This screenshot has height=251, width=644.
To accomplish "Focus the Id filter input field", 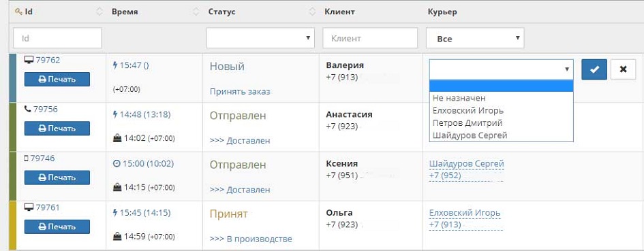I will click(x=57, y=38).
